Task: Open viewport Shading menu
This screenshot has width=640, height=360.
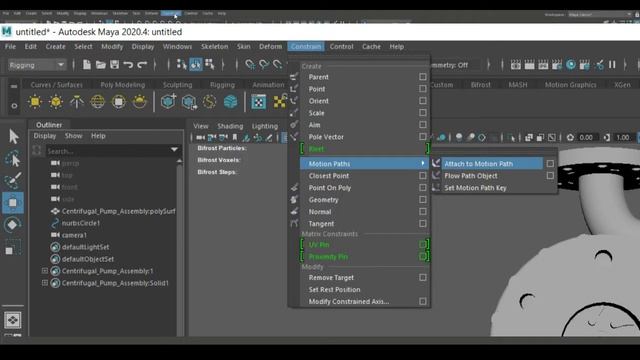Action: pyautogui.click(x=230, y=126)
